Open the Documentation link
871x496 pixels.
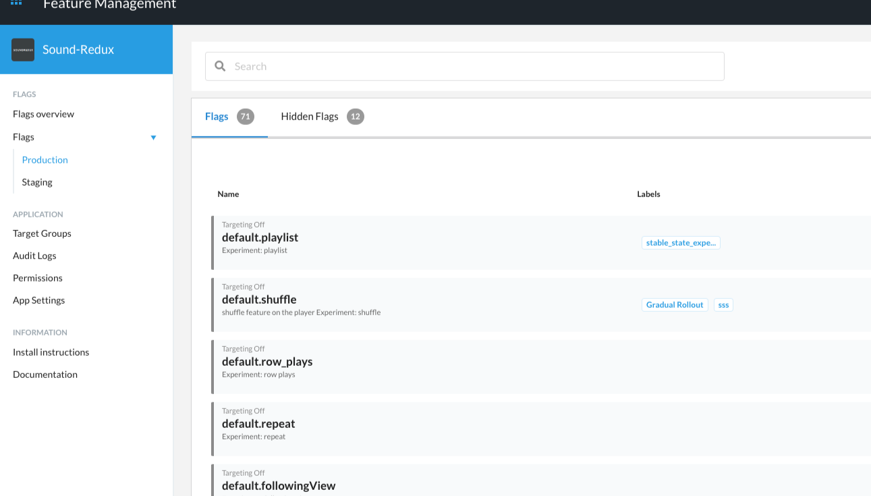click(x=45, y=374)
